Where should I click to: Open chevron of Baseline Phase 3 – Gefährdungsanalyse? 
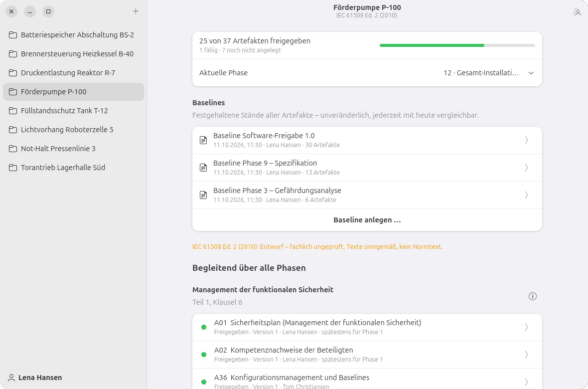coord(527,195)
